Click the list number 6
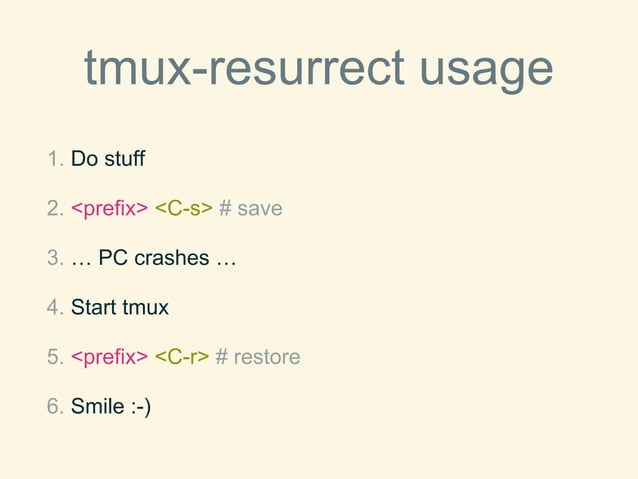The width and height of the screenshot is (638, 479). [55, 406]
